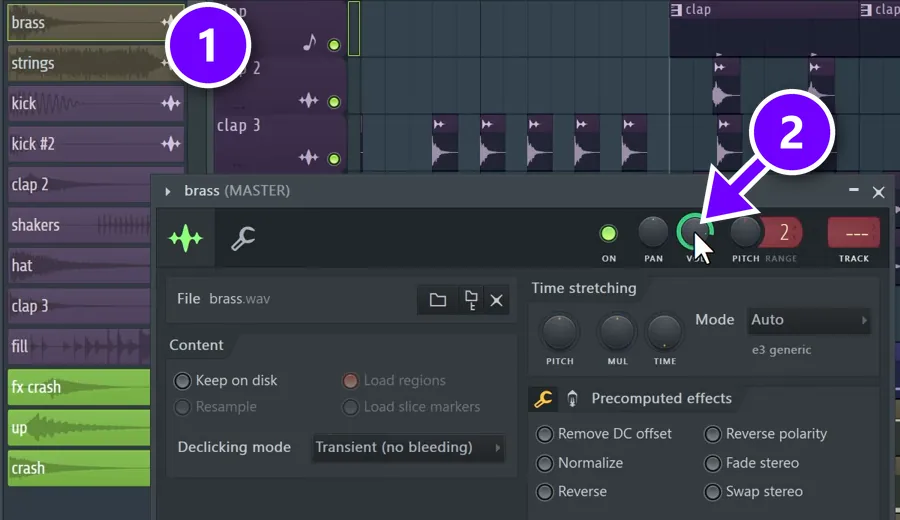Adjust the PITCH knob beside RANGE
900x520 pixels.
coord(745,232)
